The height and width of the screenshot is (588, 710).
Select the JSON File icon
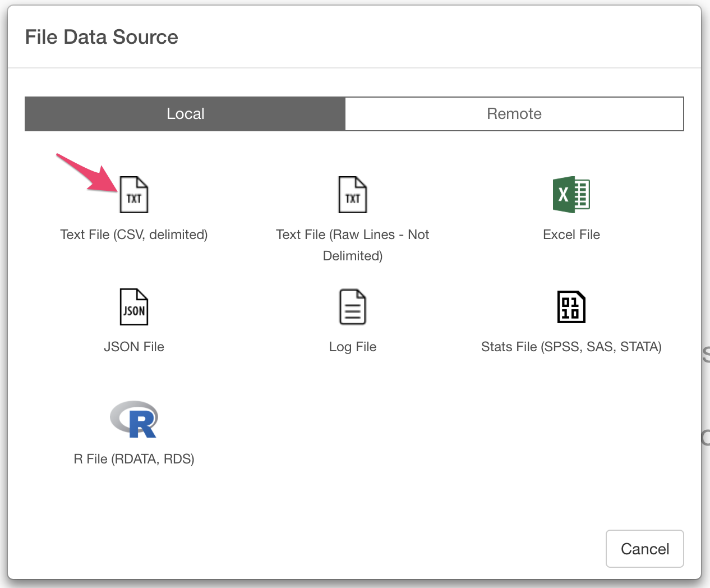pos(134,307)
